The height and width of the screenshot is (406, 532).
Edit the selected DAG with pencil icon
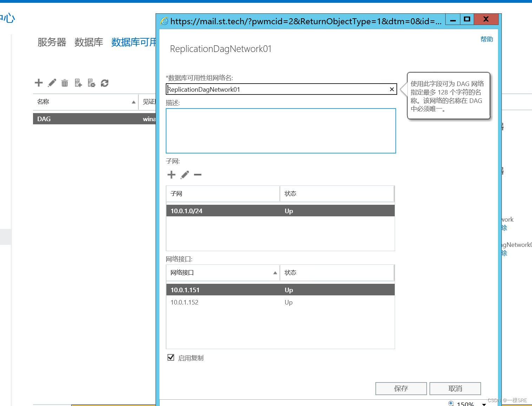pyautogui.click(x=52, y=83)
